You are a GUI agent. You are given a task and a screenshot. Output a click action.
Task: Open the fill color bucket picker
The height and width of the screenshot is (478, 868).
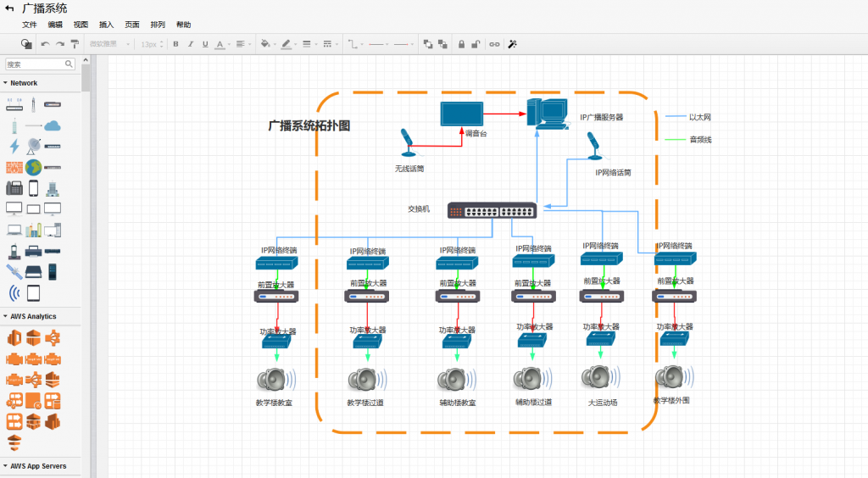265,44
